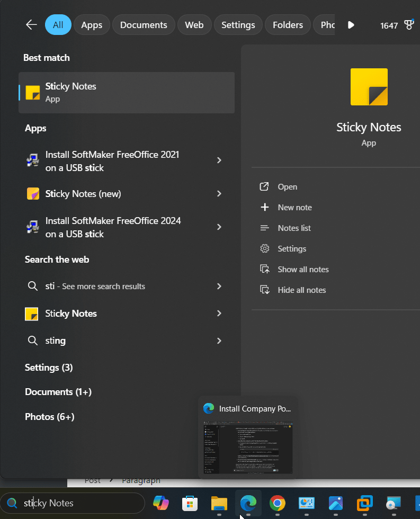Expand the 'sting' web search suggestion arrow
The height and width of the screenshot is (519, 420).
coord(219,341)
